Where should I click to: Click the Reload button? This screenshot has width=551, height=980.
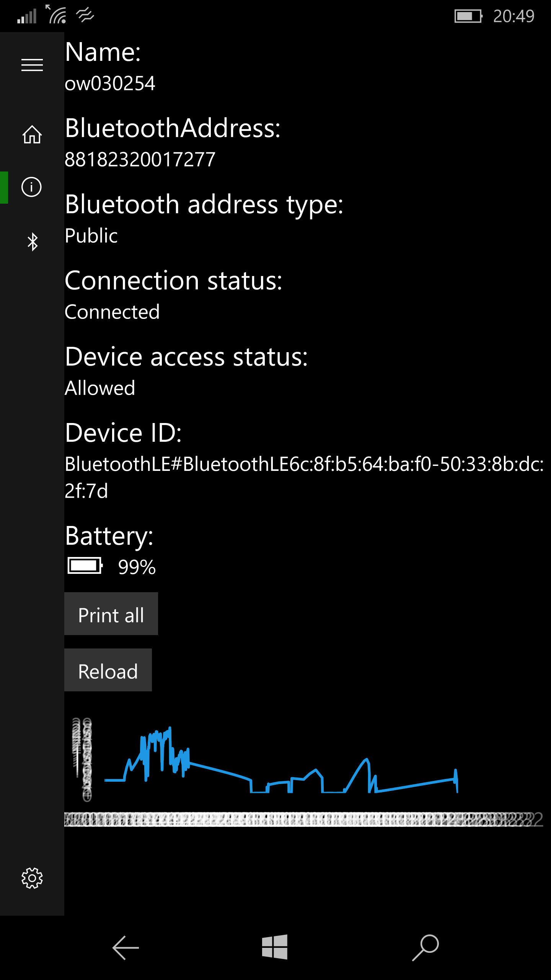(x=108, y=670)
